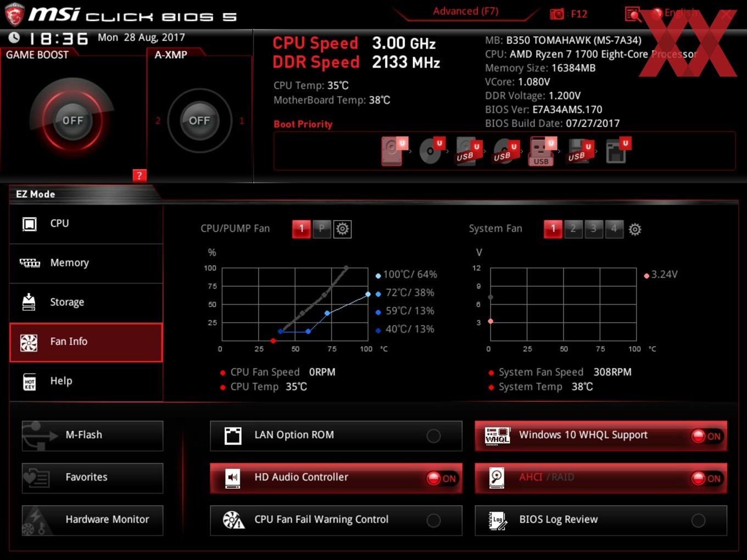This screenshot has width=747, height=560.
Task: Turn off HD Audio Controller switch
Action: pyautogui.click(x=443, y=478)
